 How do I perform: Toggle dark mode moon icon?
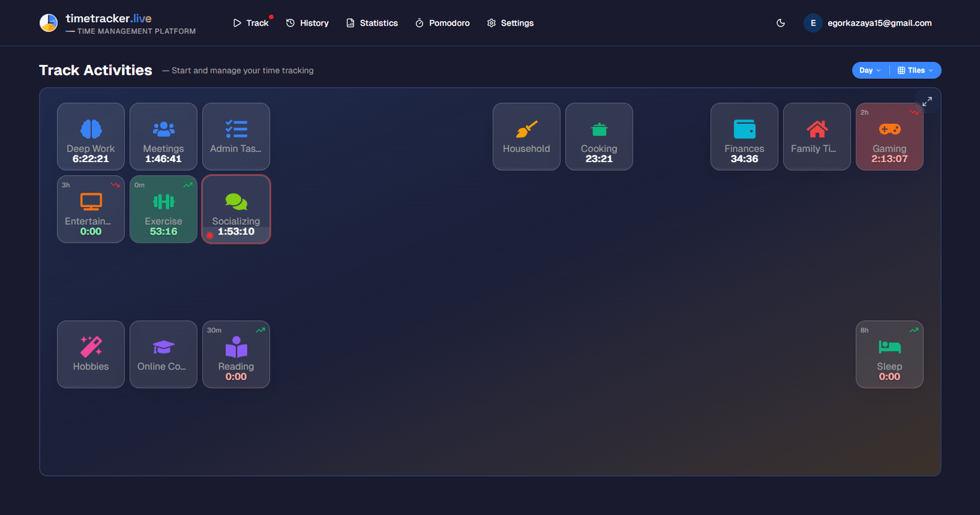point(780,23)
